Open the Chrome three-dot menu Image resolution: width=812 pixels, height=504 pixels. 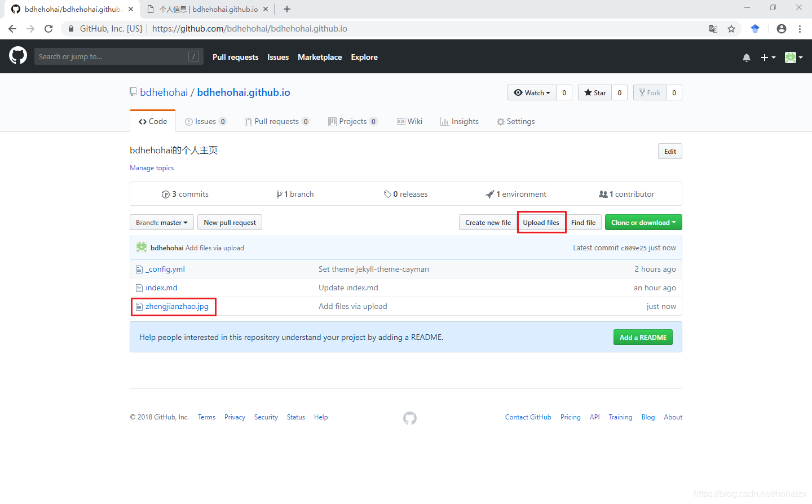click(x=800, y=29)
